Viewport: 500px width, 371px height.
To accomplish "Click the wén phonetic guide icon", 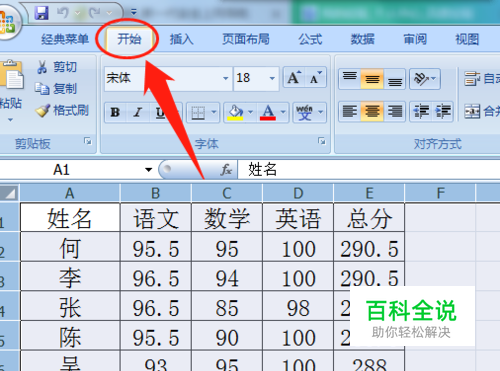I will tap(305, 113).
